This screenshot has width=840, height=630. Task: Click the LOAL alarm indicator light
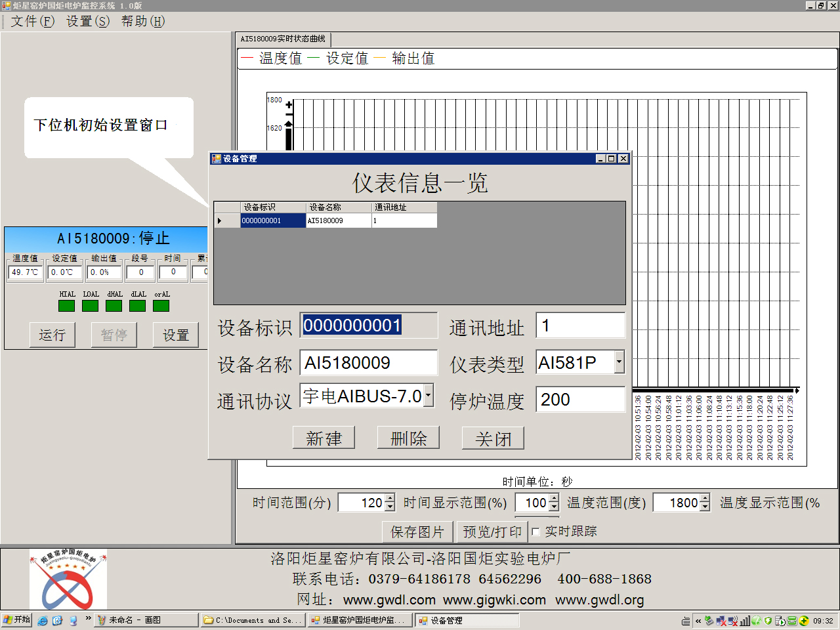[91, 306]
